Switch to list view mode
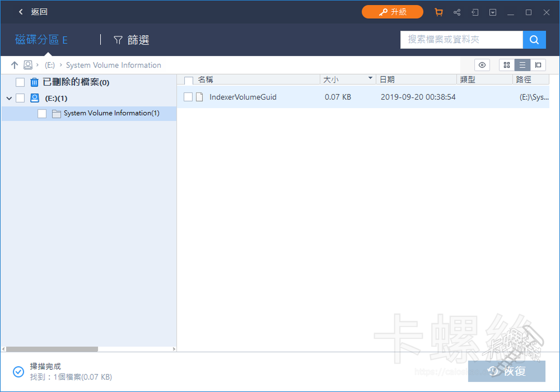The height and width of the screenshot is (392, 560). tap(522, 65)
